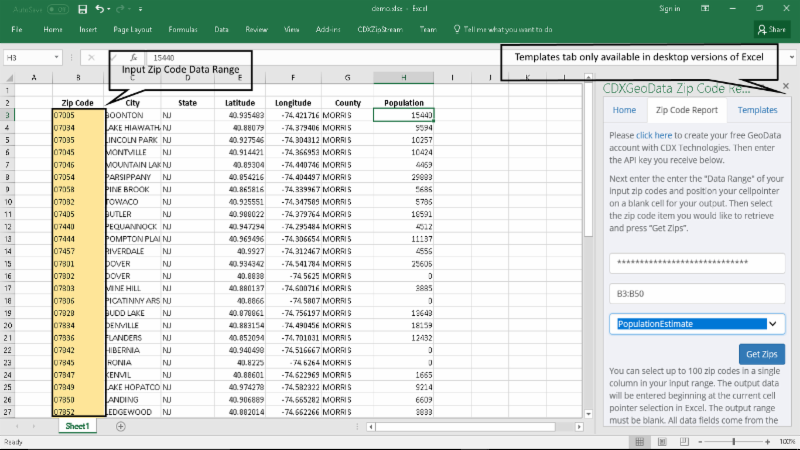
Task: Select cell H3 with value 15440
Action: (x=404, y=115)
